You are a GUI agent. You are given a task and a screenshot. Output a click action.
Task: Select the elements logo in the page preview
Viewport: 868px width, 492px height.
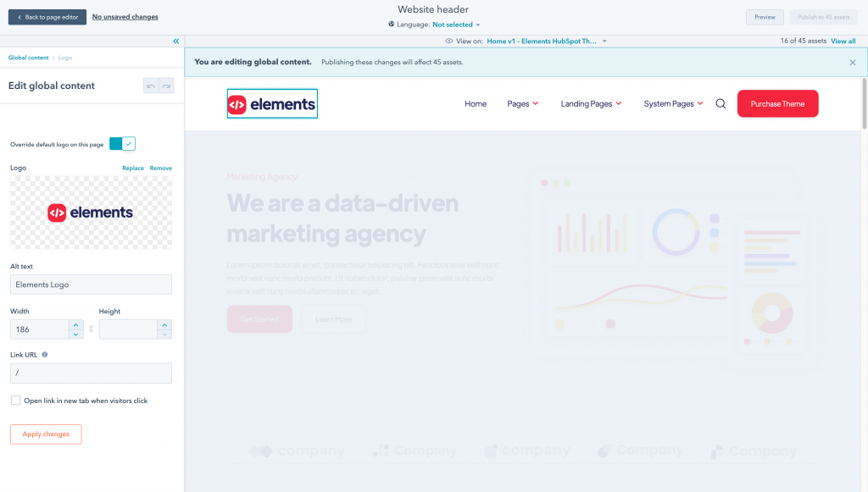[272, 104]
